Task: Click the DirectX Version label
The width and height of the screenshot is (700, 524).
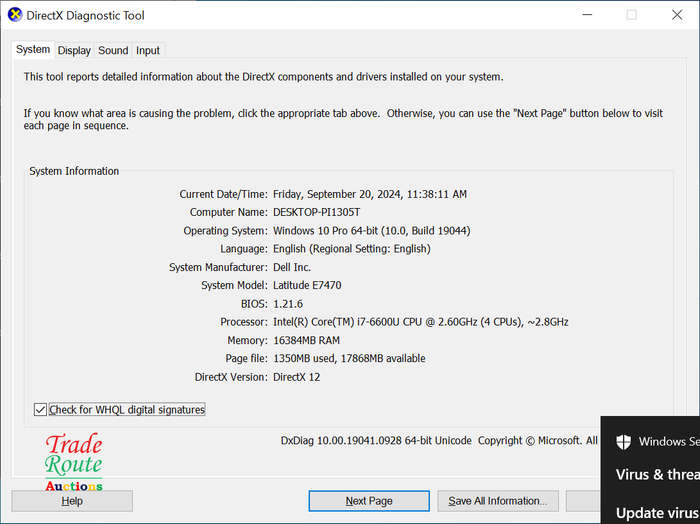Action: (231, 377)
